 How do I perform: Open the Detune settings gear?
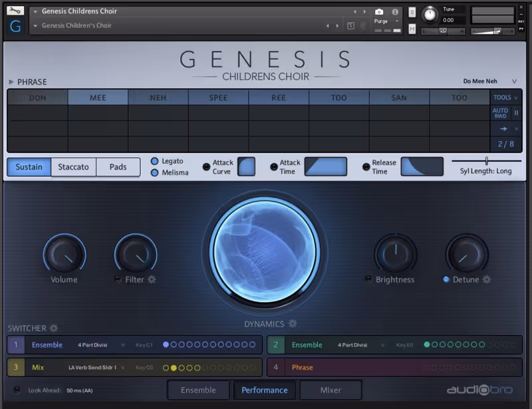pyautogui.click(x=487, y=280)
